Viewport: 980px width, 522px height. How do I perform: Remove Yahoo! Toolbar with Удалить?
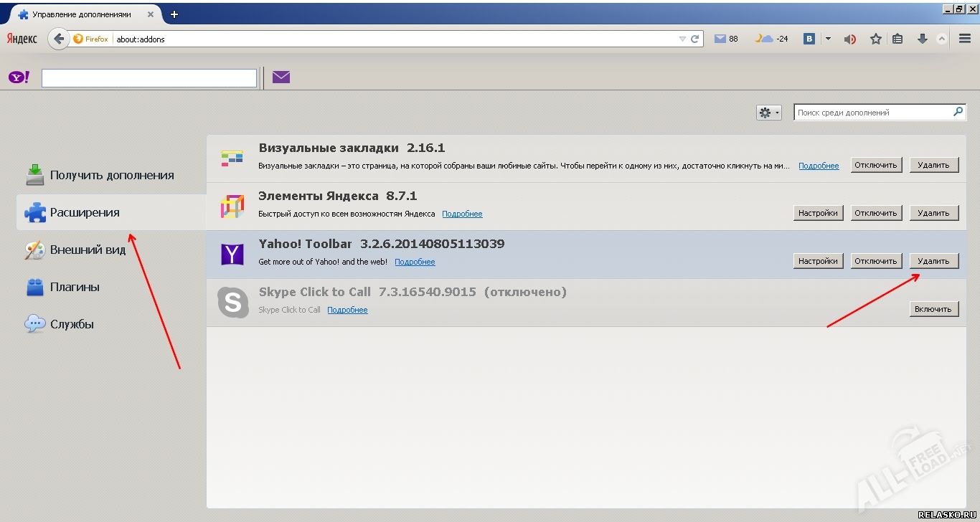pyautogui.click(x=933, y=261)
